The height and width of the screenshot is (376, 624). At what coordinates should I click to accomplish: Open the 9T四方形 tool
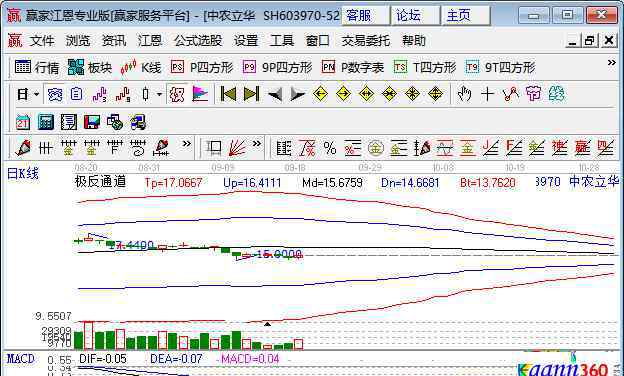[500, 67]
